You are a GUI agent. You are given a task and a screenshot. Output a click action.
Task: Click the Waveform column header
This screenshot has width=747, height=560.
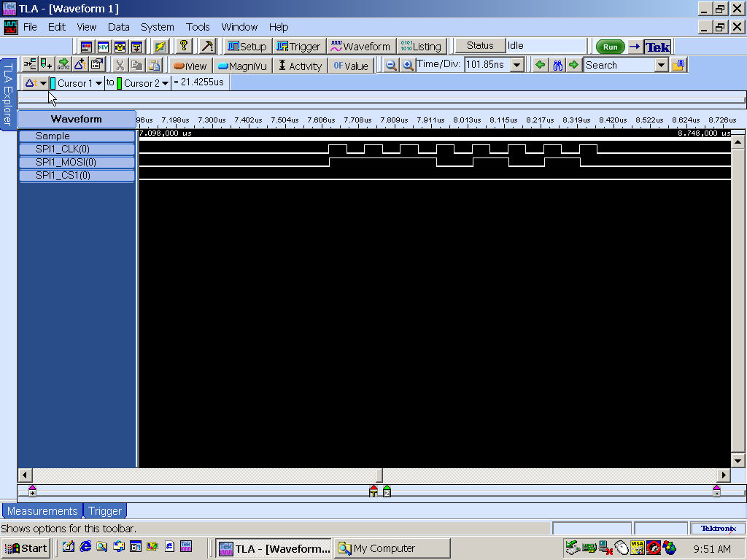[77, 119]
